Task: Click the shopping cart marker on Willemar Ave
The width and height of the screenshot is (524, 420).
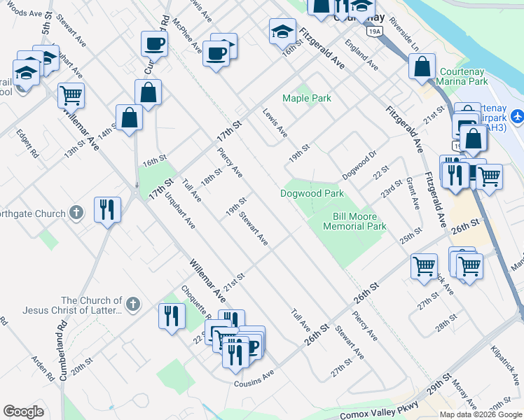Action: 71,97
